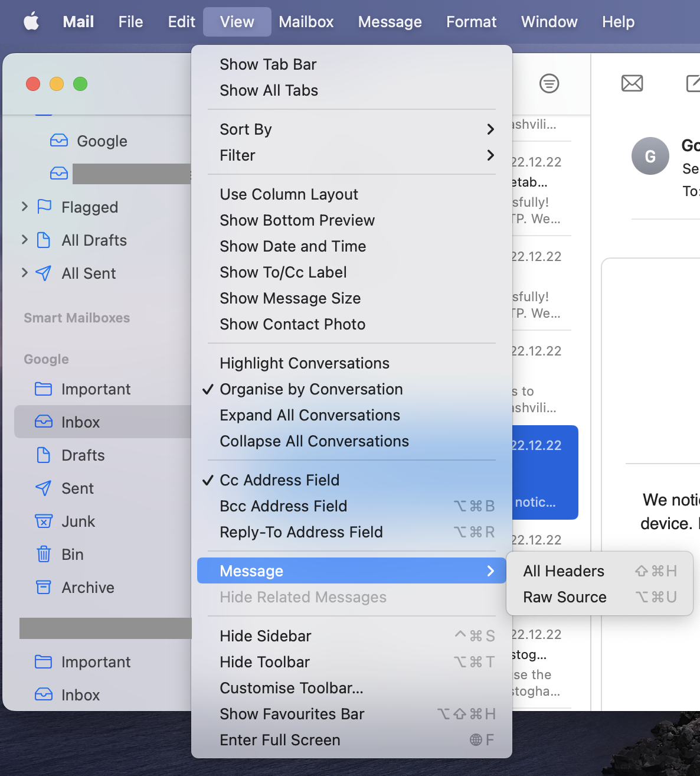The image size is (700, 776).
Task: Uncheck the Cc Address Field option
Action: 279,480
